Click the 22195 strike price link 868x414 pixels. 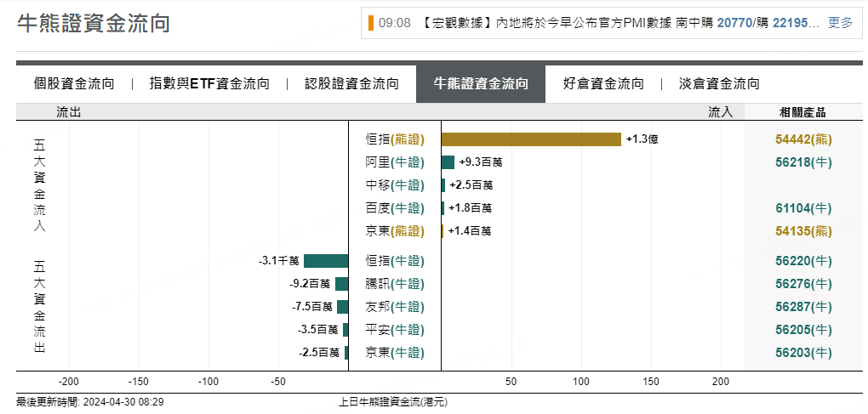click(789, 23)
